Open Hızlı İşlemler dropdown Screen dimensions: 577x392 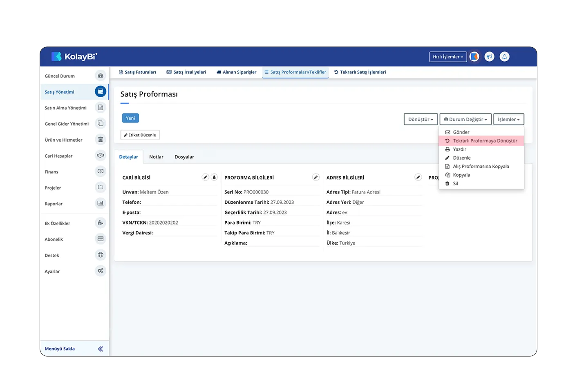click(448, 57)
